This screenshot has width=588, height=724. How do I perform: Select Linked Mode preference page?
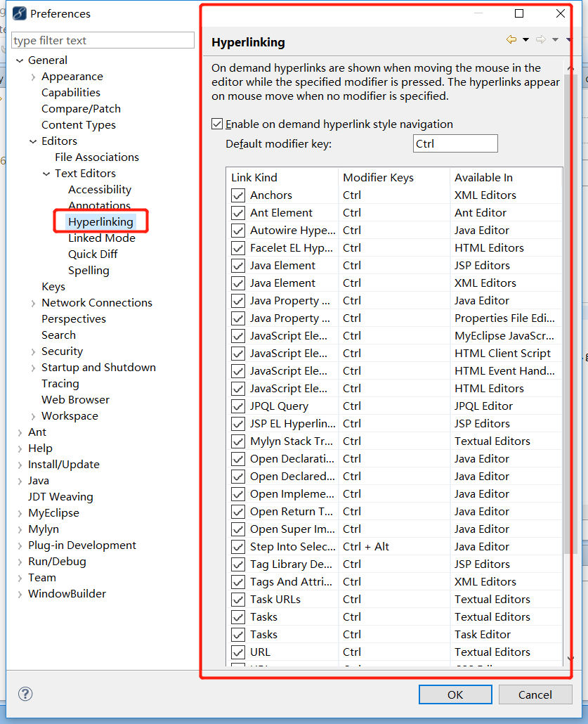pyautogui.click(x=102, y=238)
